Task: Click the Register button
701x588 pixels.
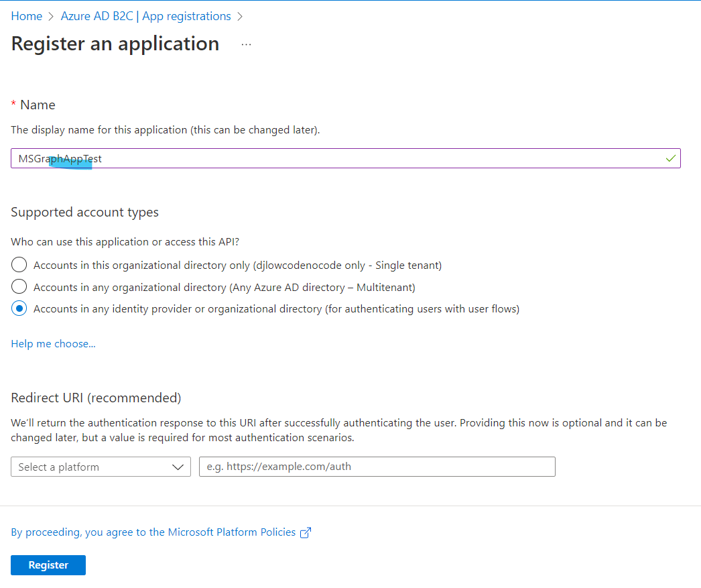Action: (x=48, y=565)
